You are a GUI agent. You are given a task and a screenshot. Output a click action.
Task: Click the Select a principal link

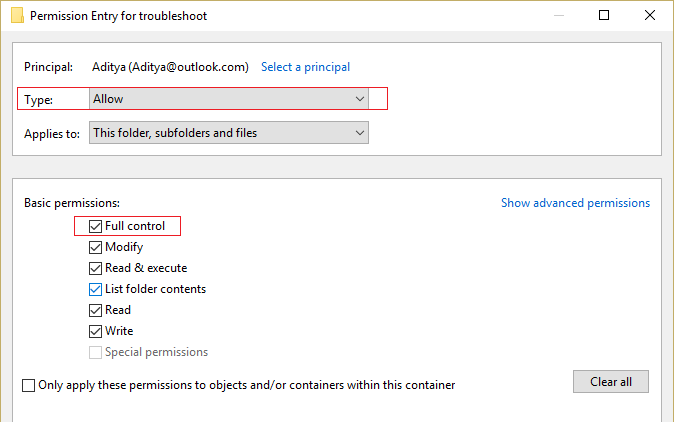tap(305, 67)
